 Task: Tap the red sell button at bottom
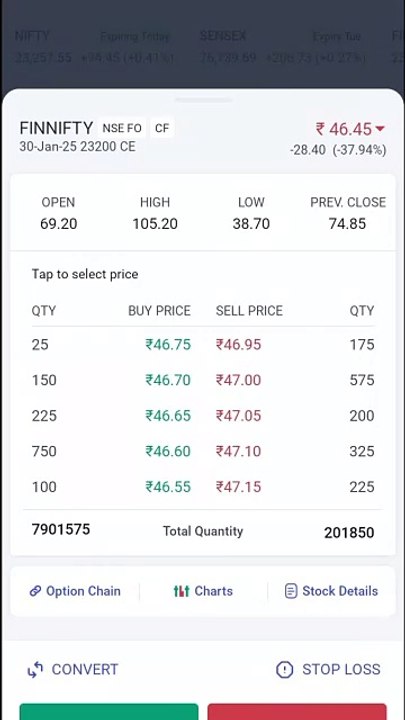[297, 711]
